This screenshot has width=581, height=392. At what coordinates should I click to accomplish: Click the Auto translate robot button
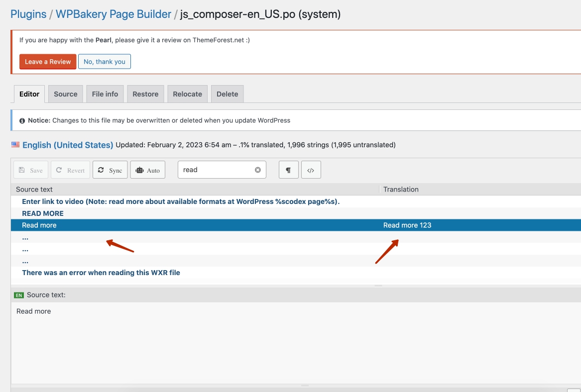147,170
